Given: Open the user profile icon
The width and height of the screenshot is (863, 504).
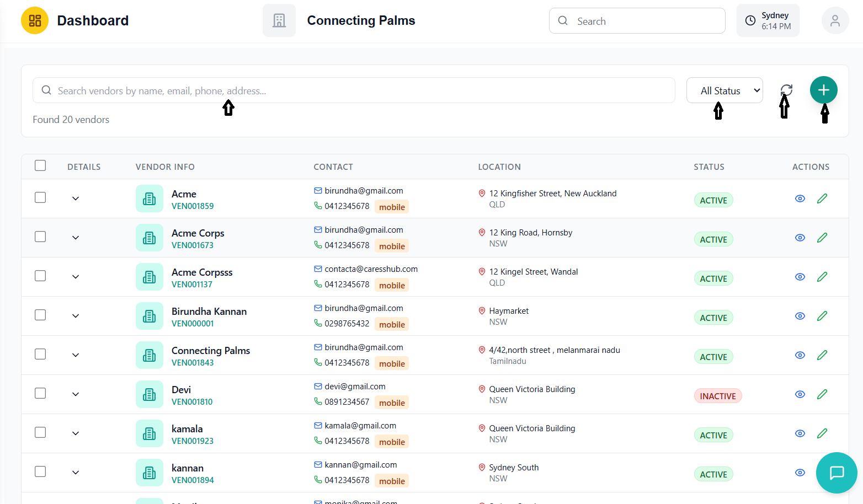Looking at the screenshot, I should click(835, 20).
